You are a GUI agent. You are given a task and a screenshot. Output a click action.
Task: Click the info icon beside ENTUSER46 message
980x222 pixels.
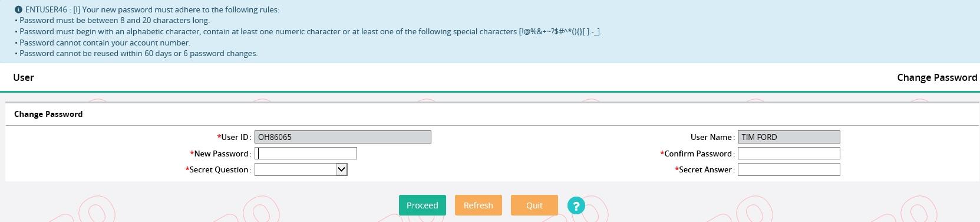18,9
